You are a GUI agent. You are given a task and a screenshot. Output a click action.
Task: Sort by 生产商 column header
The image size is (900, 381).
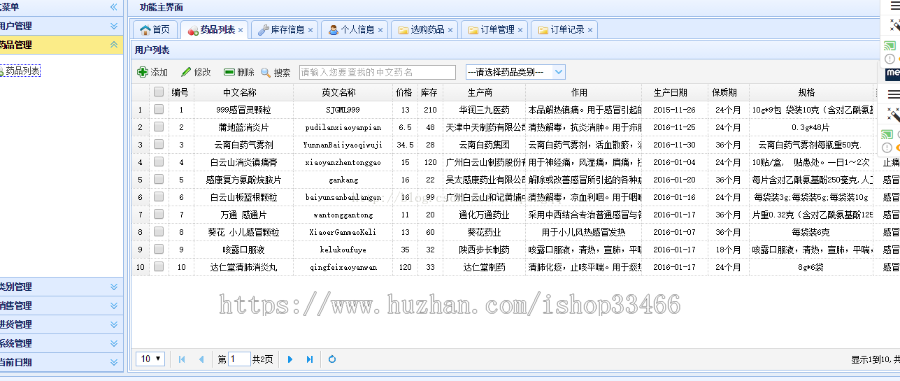pyautogui.click(x=484, y=92)
